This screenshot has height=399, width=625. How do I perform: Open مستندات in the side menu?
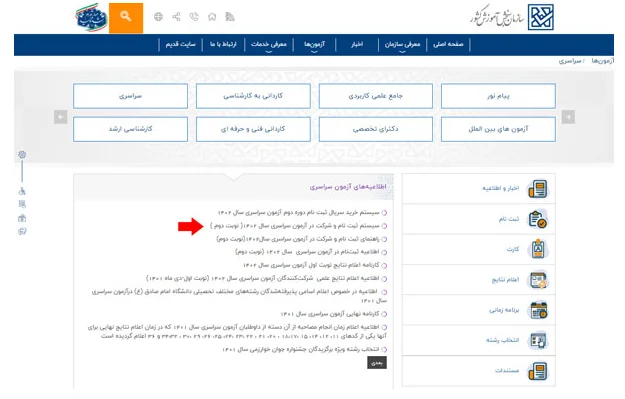[478, 370]
